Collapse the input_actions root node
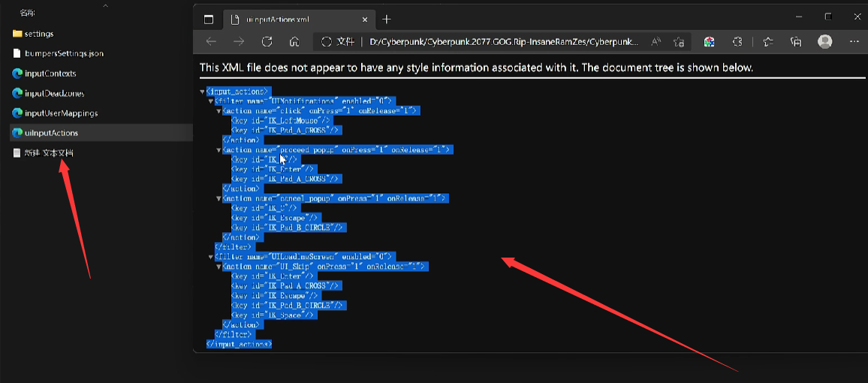The width and height of the screenshot is (868, 383). tap(203, 91)
